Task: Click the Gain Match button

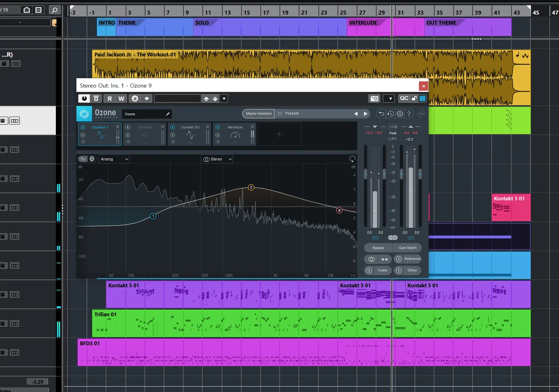Action: [407, 248]
